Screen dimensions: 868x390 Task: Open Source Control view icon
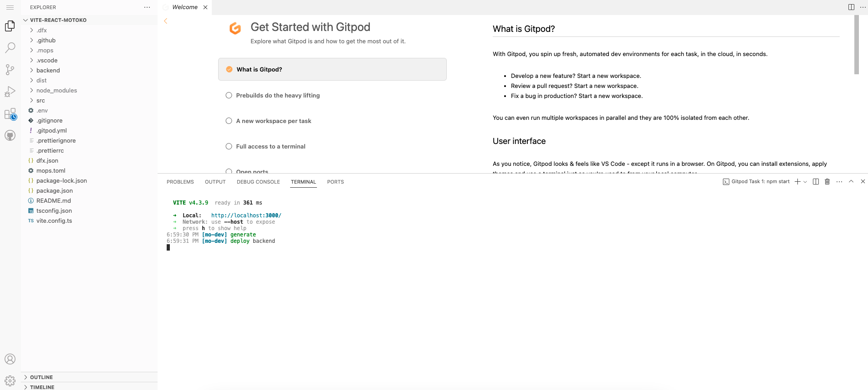10,70
